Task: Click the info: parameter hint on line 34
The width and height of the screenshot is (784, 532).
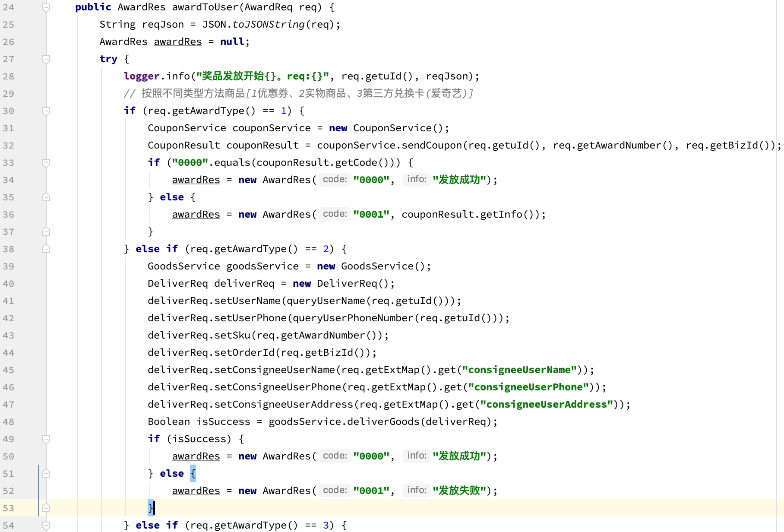Action: [417, 179]
